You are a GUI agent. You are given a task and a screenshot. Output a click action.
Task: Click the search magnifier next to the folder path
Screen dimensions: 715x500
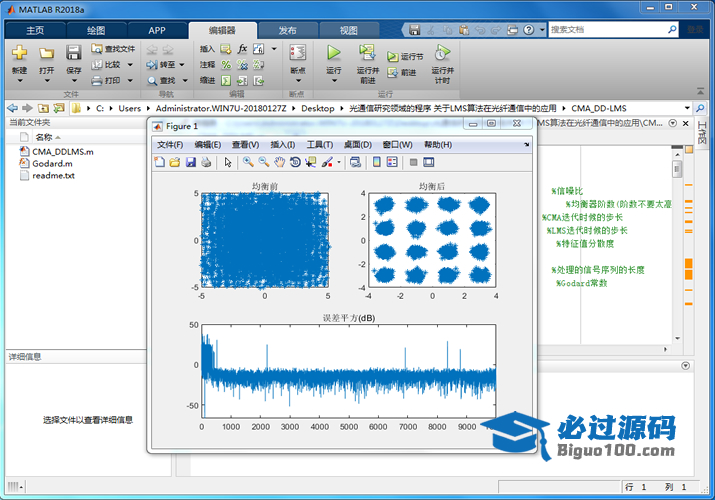700,108
